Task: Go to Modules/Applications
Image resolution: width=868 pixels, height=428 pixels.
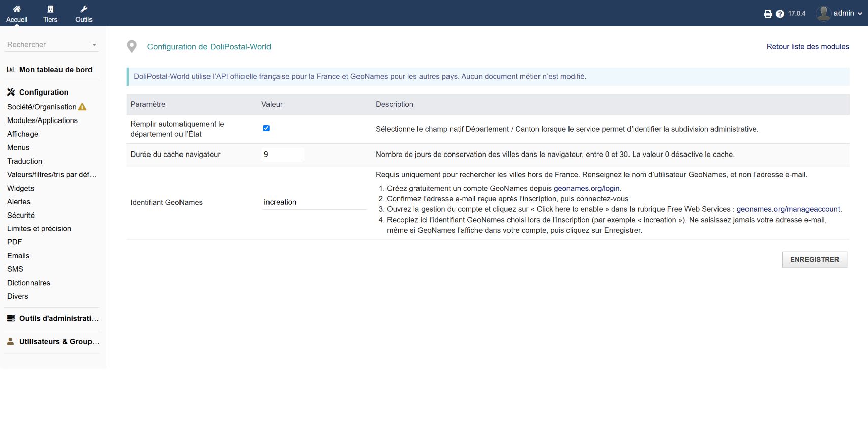Action: tap(42, 120)
